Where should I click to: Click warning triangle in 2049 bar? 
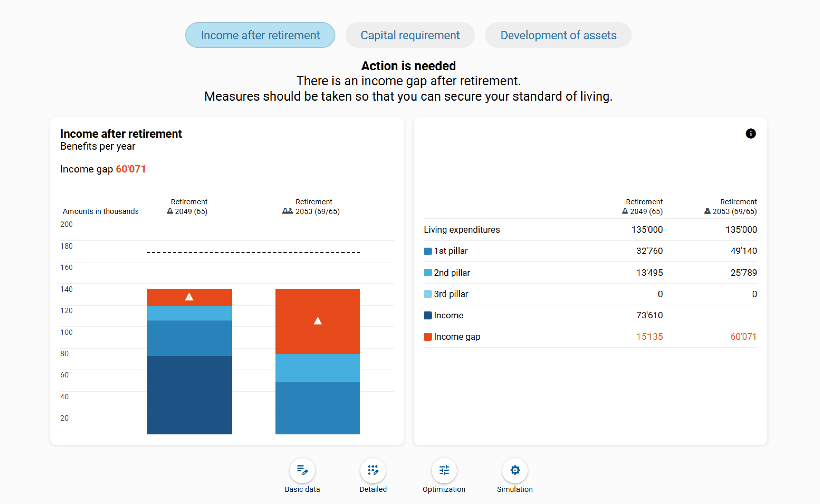point(189,297)
